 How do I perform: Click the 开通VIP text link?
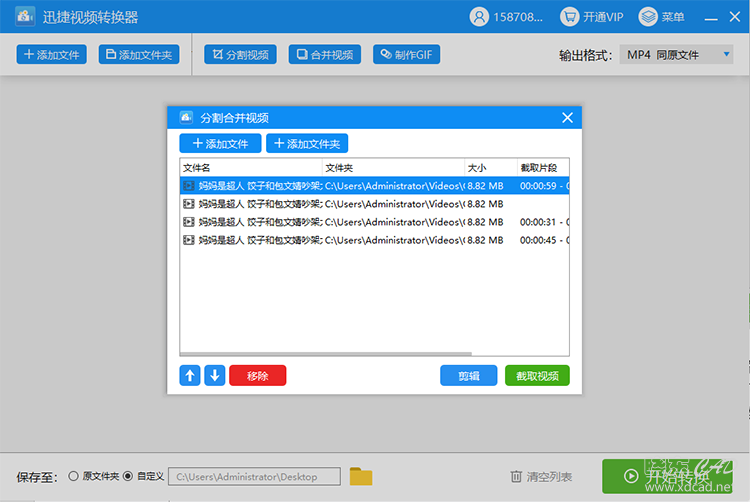pos(603,17)
